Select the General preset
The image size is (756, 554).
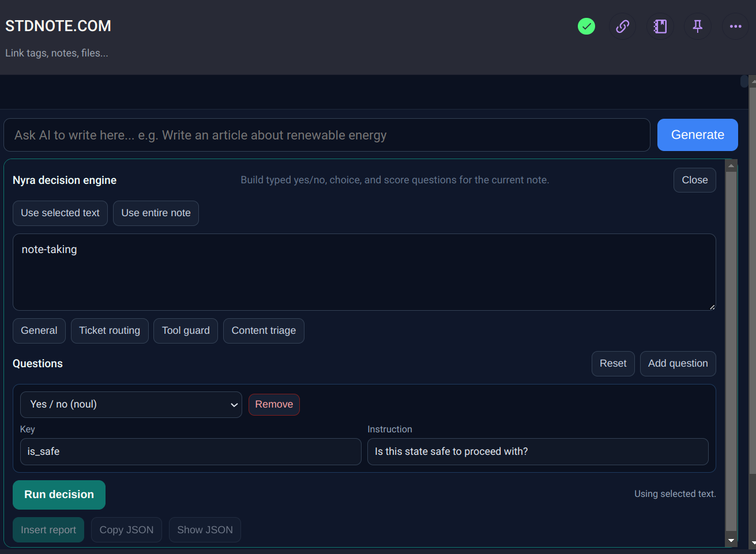(39, 331)
